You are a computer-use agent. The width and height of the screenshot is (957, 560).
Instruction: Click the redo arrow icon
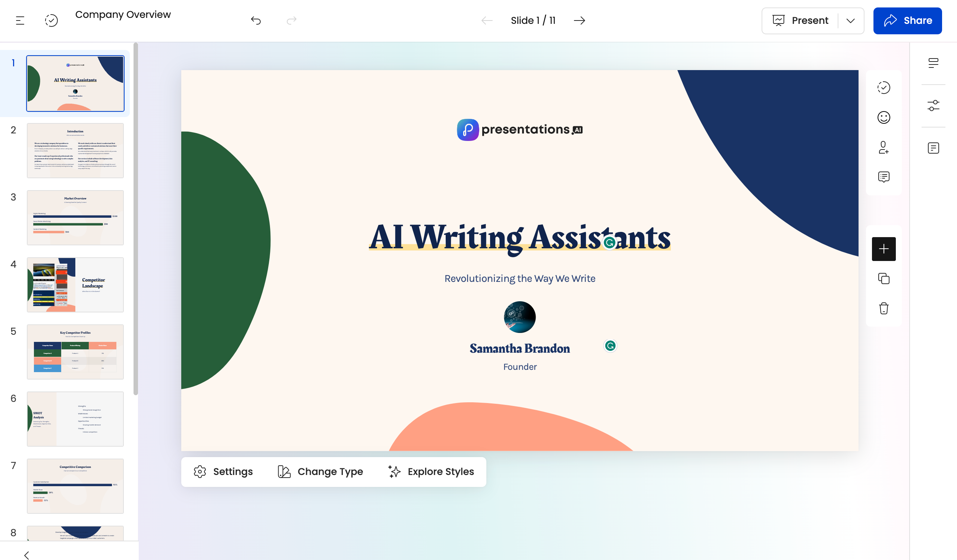(x=291, y=20)
